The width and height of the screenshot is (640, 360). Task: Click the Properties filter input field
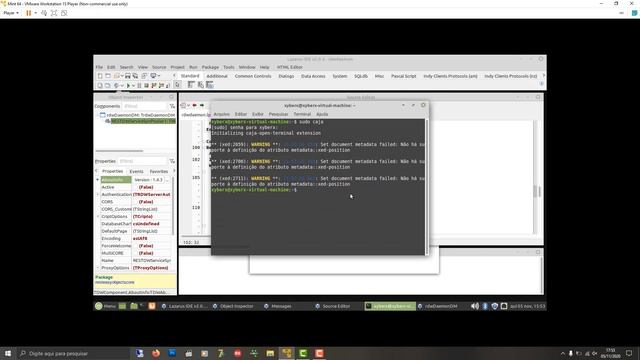click(142, 161)
